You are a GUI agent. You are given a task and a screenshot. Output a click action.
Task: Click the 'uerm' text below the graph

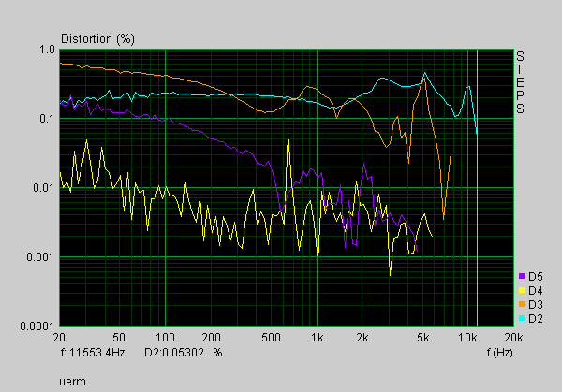[72, 382]
